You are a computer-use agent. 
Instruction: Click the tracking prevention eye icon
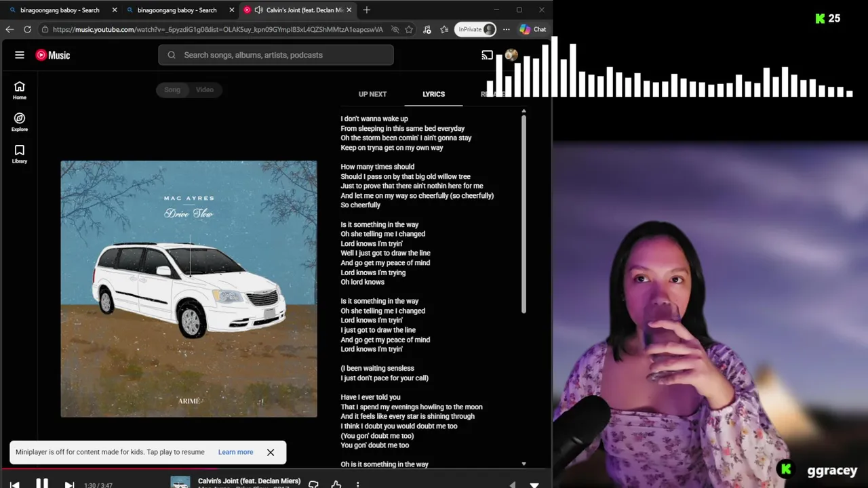coord(395,29)
